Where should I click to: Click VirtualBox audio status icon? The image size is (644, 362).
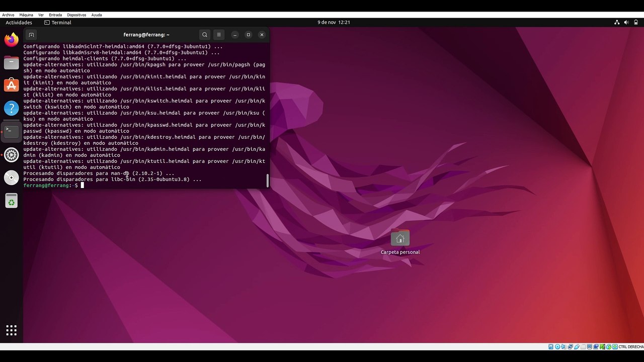(564, 347)
